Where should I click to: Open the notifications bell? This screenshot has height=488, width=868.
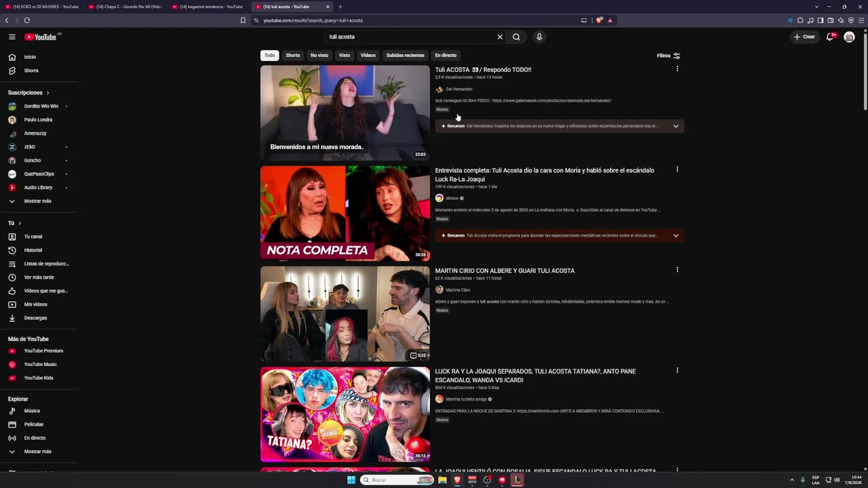829,37
